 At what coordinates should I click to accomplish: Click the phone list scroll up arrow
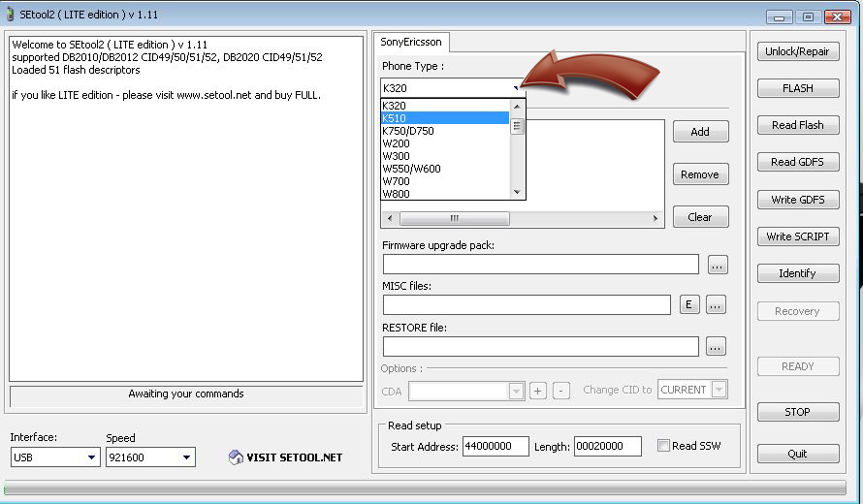[x=517, y=107]
